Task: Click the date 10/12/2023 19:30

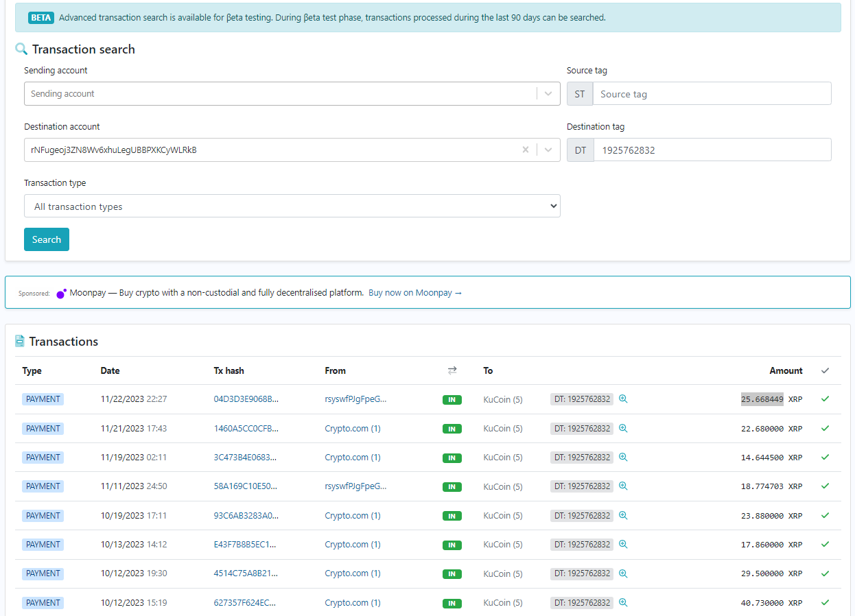Action: [134, 573]
